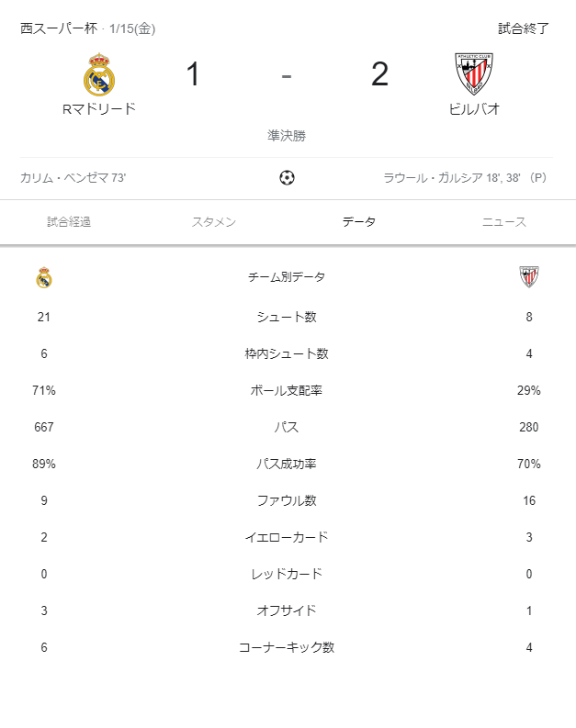Select the データ tab

pos(359,222)
